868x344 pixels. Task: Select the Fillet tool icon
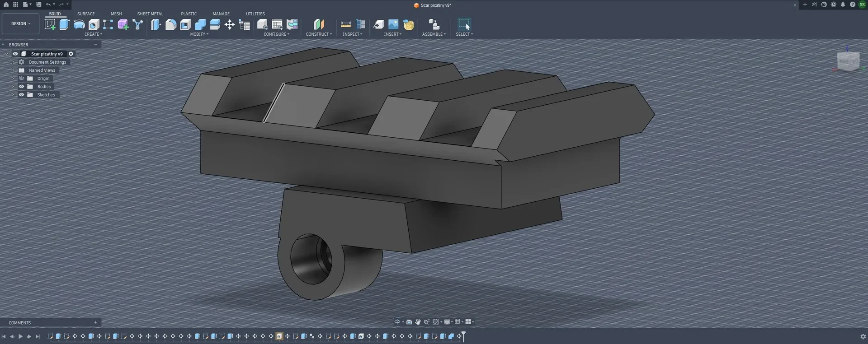pyautogui.click(x=171, y=24)
